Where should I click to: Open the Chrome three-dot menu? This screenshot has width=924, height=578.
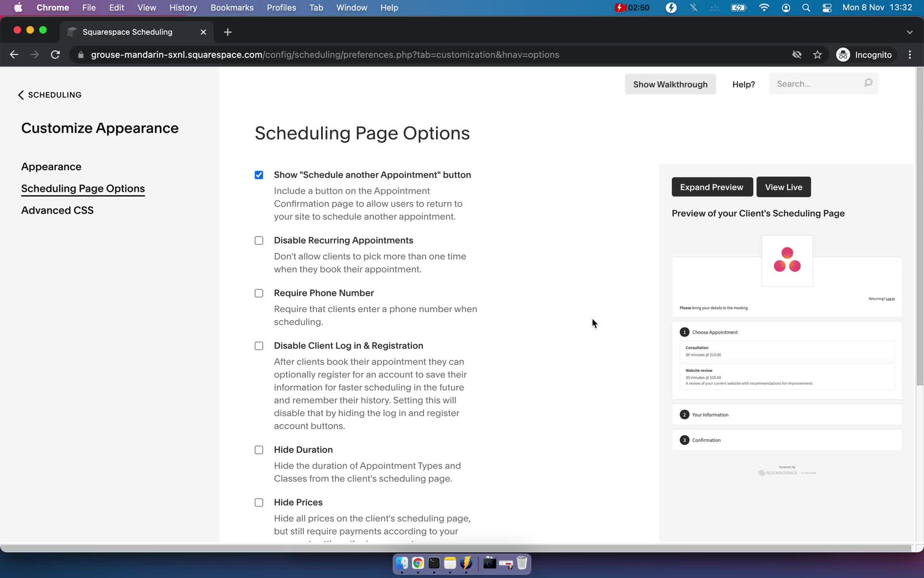910,55
